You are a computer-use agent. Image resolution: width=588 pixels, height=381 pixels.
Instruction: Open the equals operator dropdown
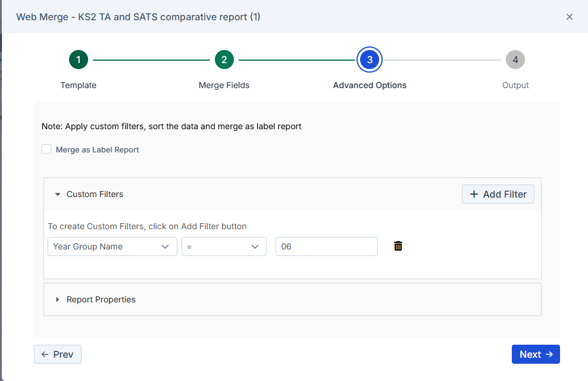click(224, 246)
